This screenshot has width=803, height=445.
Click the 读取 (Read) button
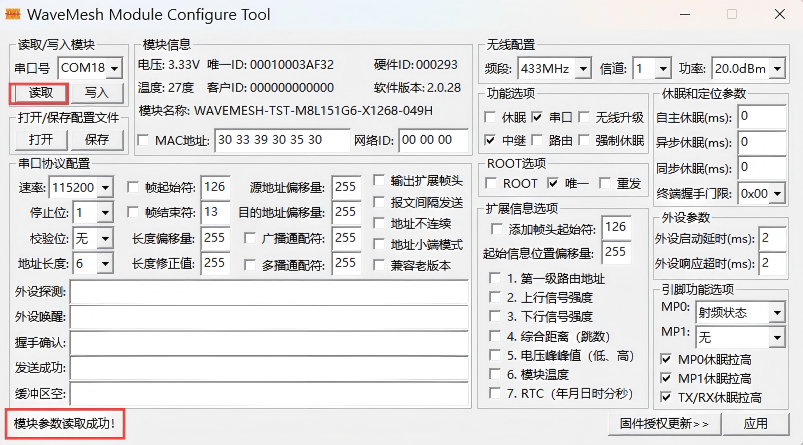tap(39, 93)
